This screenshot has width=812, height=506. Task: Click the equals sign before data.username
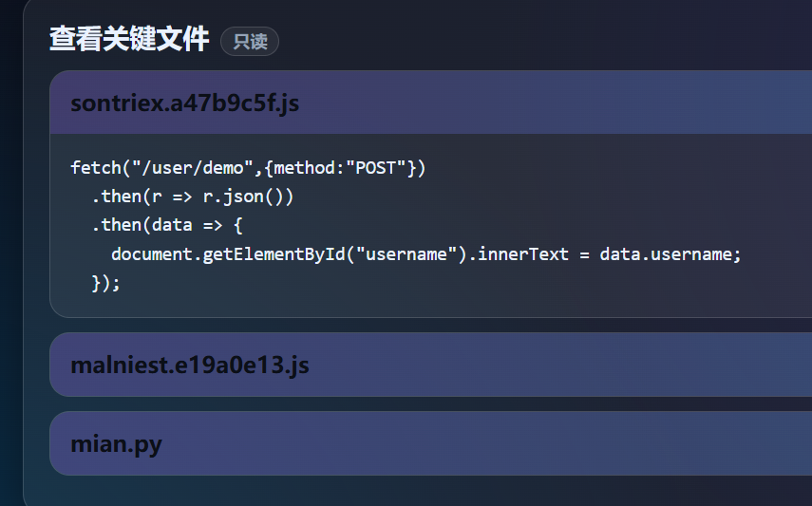coord(584,254)
